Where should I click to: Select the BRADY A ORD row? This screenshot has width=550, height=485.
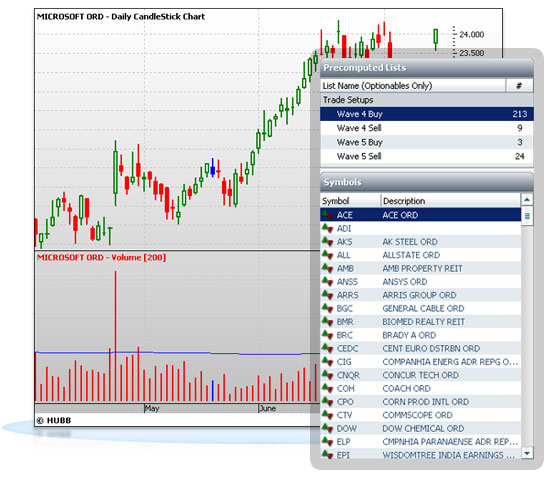click(x=421, y=335)
